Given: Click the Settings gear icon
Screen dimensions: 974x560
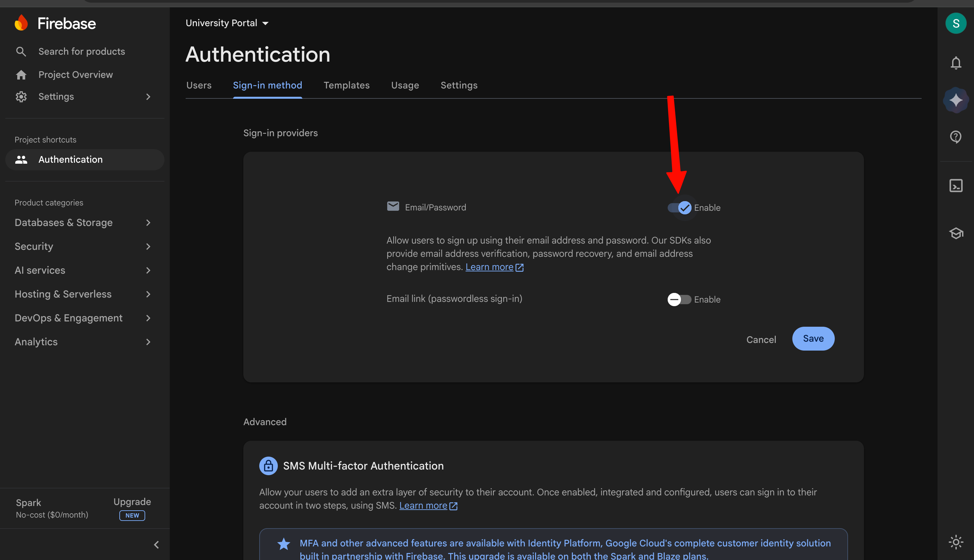Looking at the screenshot, I should coord(21,96).
